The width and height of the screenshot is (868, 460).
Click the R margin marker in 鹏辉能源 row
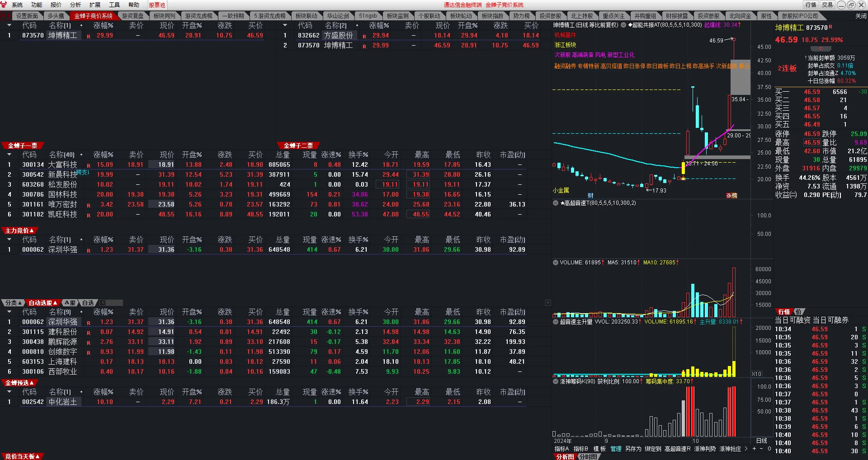[x=89, y=343]
